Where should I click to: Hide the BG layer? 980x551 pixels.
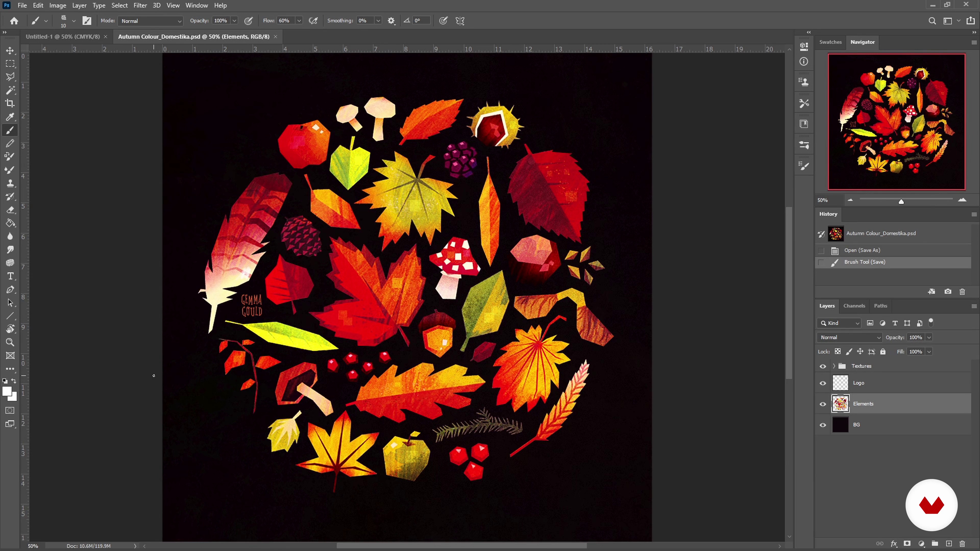823,425
